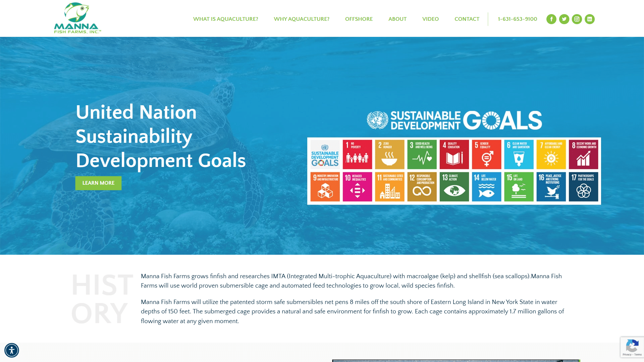Open the Twitter social icon

pyautogui.click(x=564, y=19)
